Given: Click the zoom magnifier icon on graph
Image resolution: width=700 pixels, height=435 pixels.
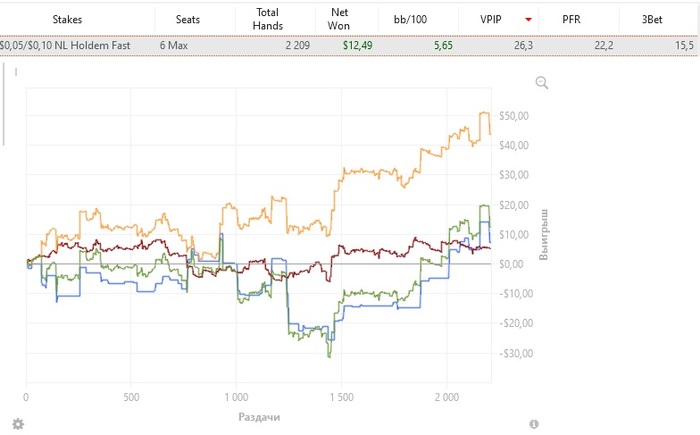Looking at the screenshot, I should [x=542, y=83].
